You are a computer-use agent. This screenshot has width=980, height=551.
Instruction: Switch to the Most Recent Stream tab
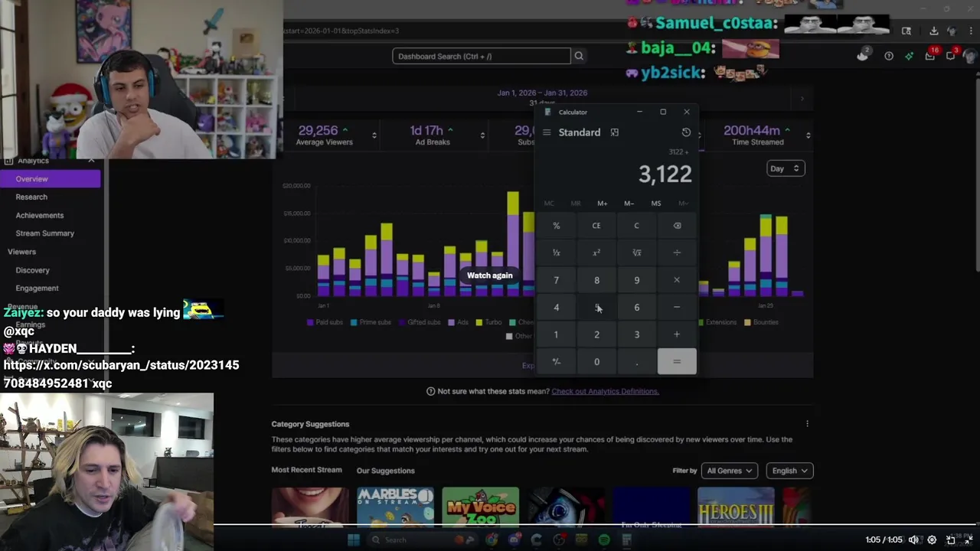(306, 470)
